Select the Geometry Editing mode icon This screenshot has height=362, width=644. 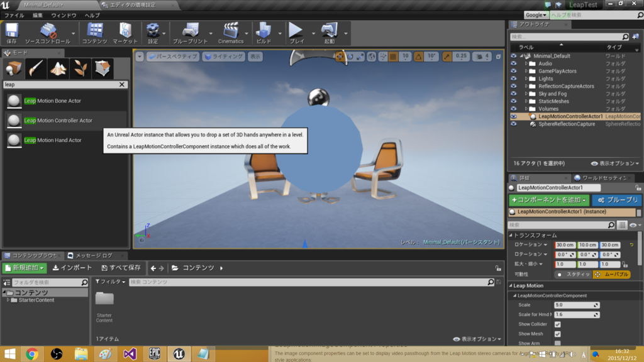click(x=103, y=68)
